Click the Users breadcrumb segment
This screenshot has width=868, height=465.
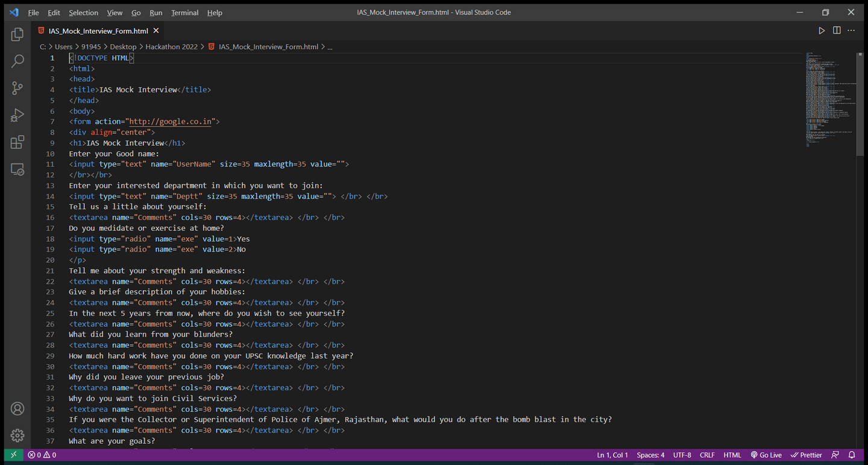pos(64,46)
